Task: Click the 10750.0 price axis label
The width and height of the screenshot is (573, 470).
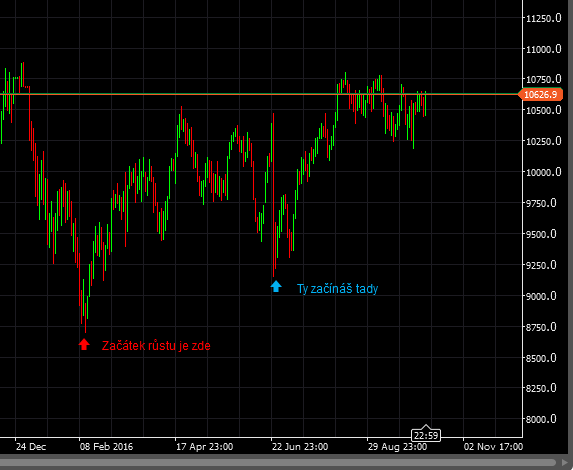Action: click(543, 79)
